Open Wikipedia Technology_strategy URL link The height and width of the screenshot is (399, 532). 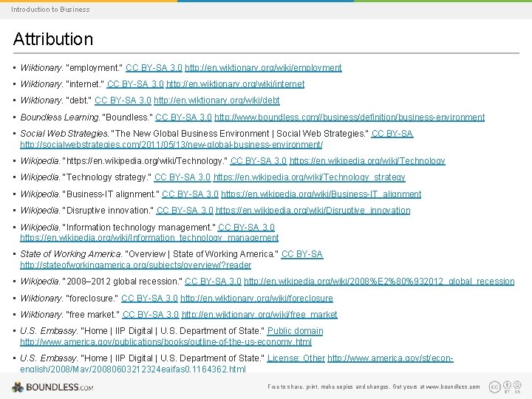click(310, 177)
